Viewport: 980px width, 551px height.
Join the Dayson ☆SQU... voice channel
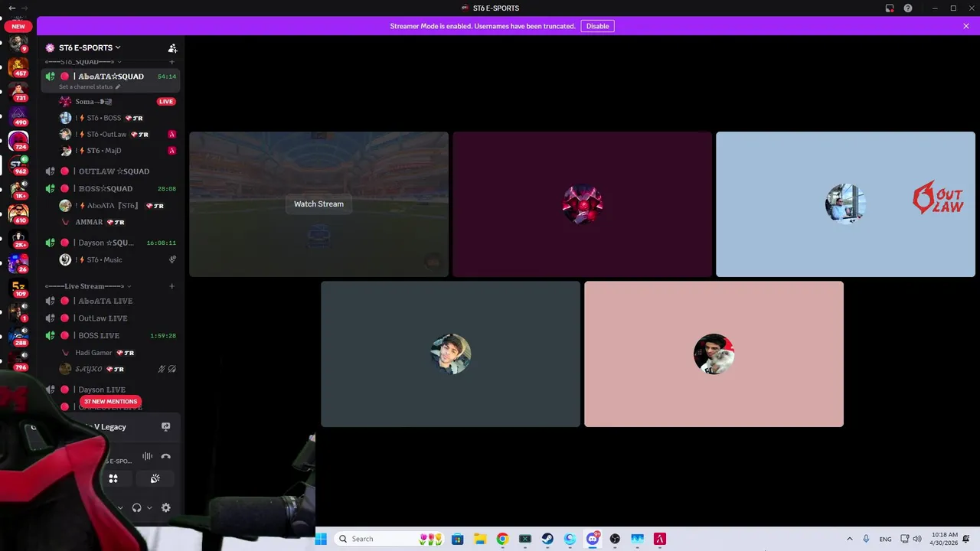110,243
